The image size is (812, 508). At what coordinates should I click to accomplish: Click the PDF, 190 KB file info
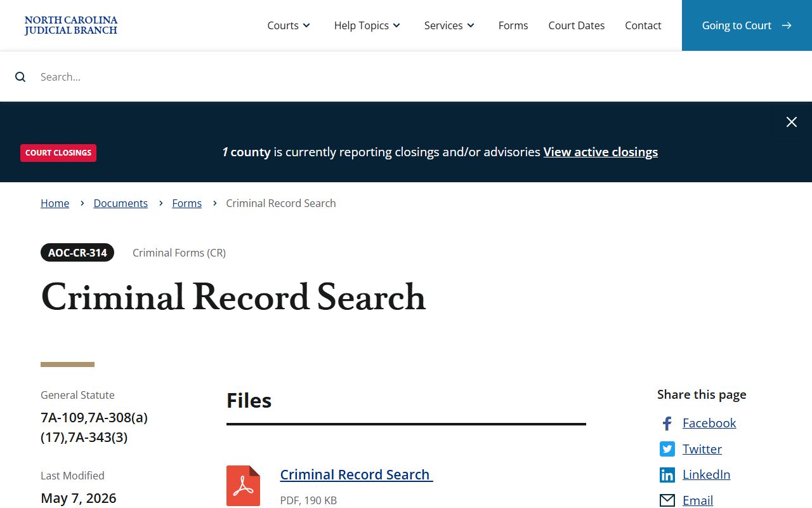click(308, 500)
